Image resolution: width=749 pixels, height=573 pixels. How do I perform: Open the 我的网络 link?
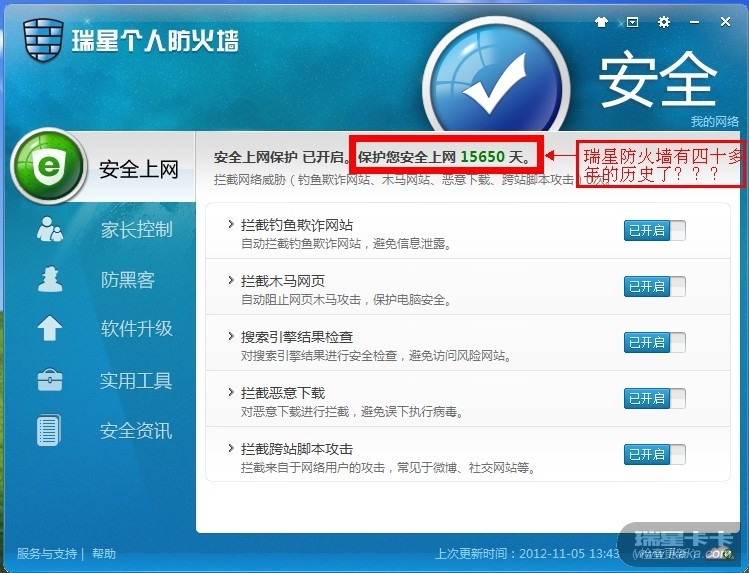714,122
